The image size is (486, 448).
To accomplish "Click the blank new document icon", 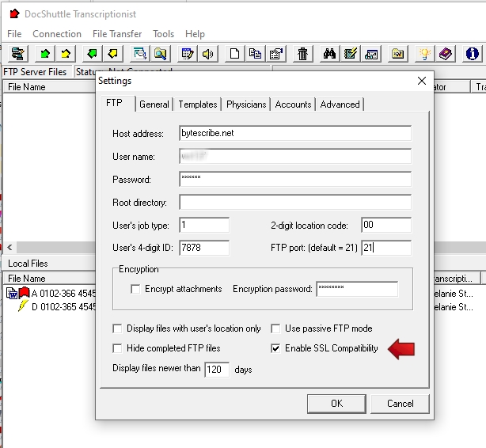I will pos(234,54).
